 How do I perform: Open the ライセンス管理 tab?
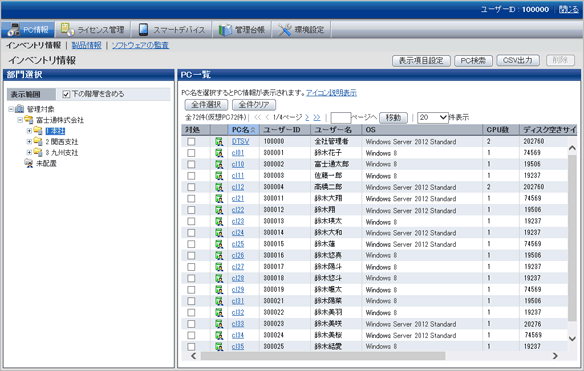[92, 29]
